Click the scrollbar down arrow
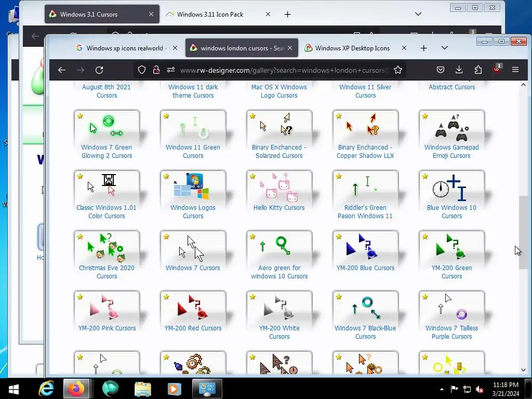Screen dimensions: 532x399 coord(523,370)
